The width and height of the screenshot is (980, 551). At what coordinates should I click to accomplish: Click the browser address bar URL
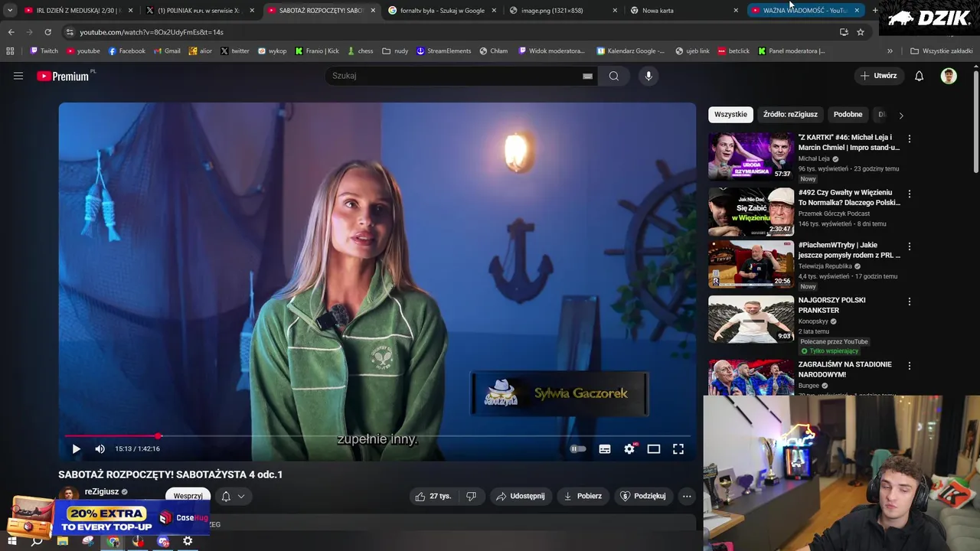click(152, 32)
